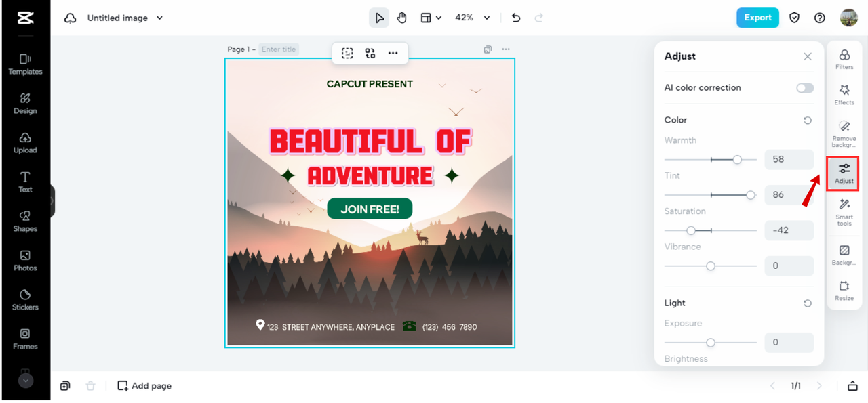Open the Photos panel
Screen dimensions: 868x403
(25, 261)
